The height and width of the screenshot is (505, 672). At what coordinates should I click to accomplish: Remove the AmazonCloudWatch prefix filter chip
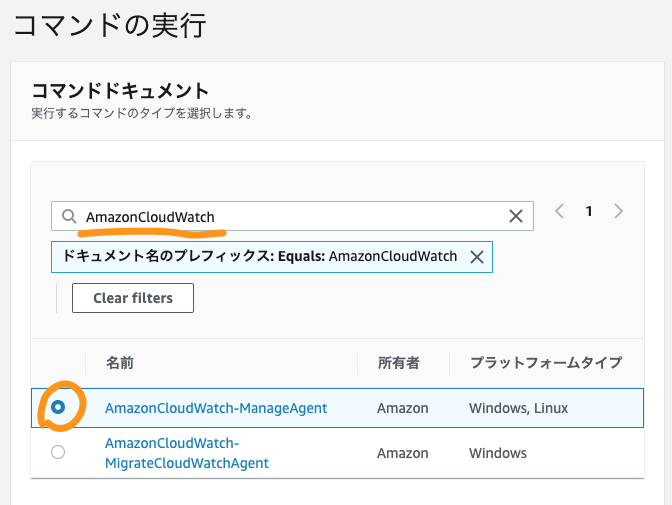tap(477, 257)
